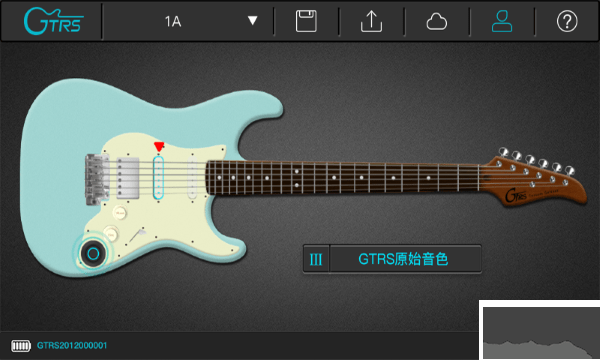Click the GTRS logo

pos(53,21)
